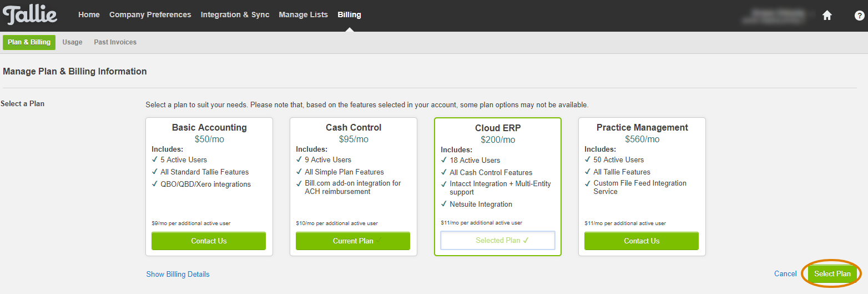
Task: Click 'All Tallie Features' text
Action: pos(622,172)
